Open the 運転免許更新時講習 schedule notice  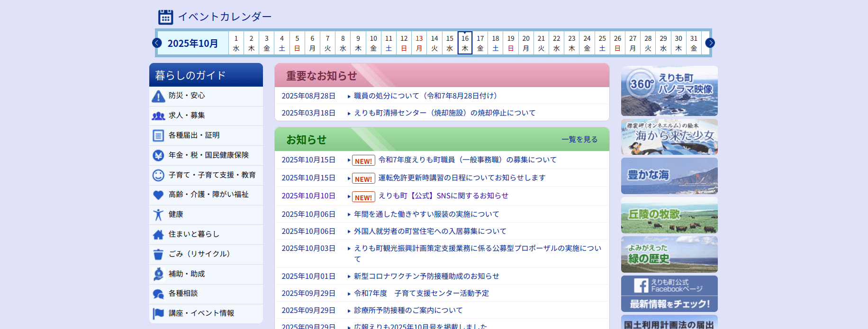[461, 178]
